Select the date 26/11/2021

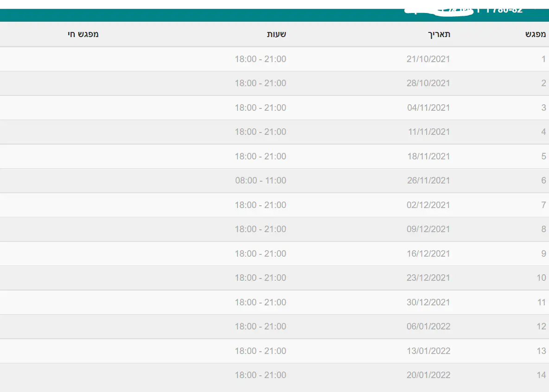428,181
